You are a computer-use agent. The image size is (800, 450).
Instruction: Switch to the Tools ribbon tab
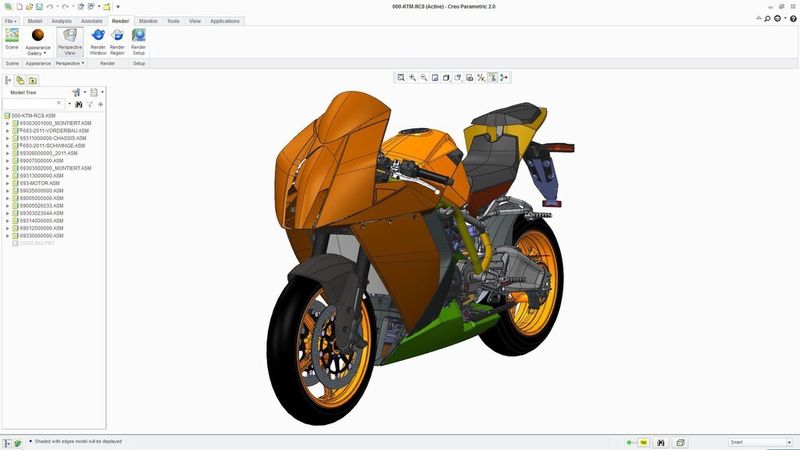pos(173,21)
